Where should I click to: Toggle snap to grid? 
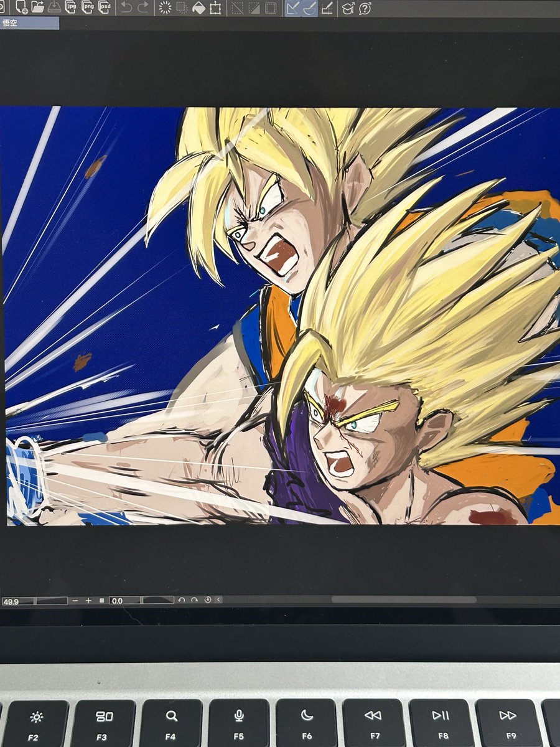coord(327,7)
